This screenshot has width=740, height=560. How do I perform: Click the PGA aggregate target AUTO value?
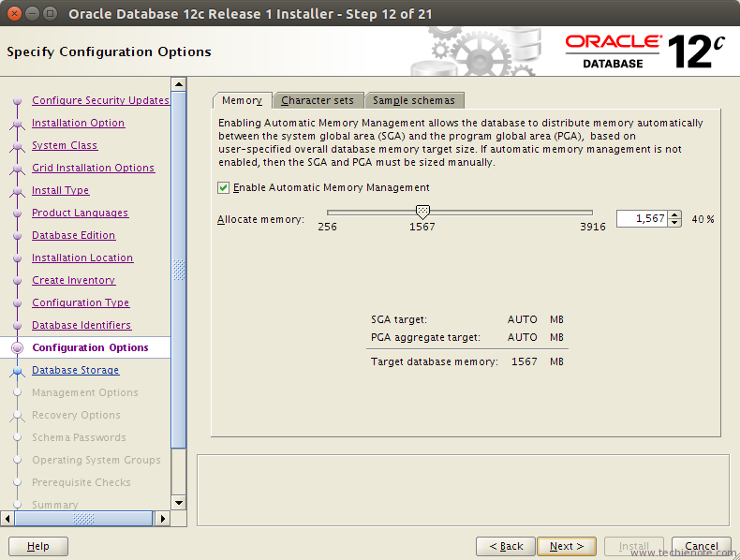pyautogui.click(x=523, y=338)
